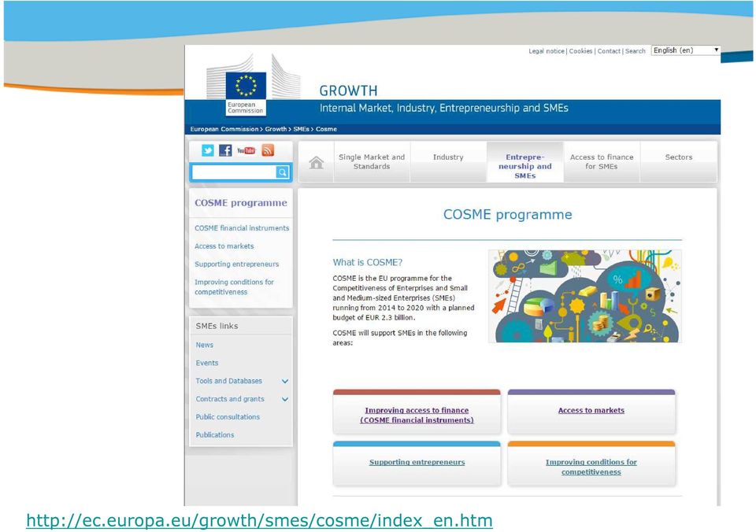Viewport: 756px width, 532px height.
Task: Click the search magnifier button
Action: [283, 172]
